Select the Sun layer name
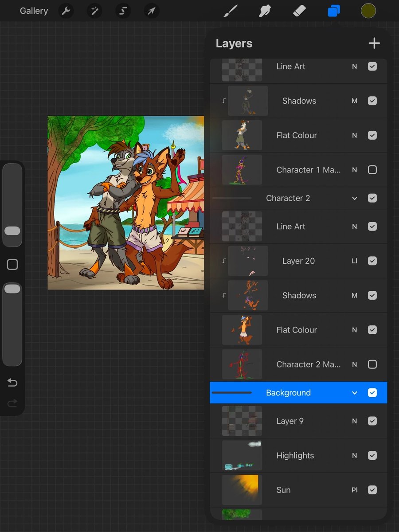The width and height of the screenshot is (399, 532). tap(283, 490)
